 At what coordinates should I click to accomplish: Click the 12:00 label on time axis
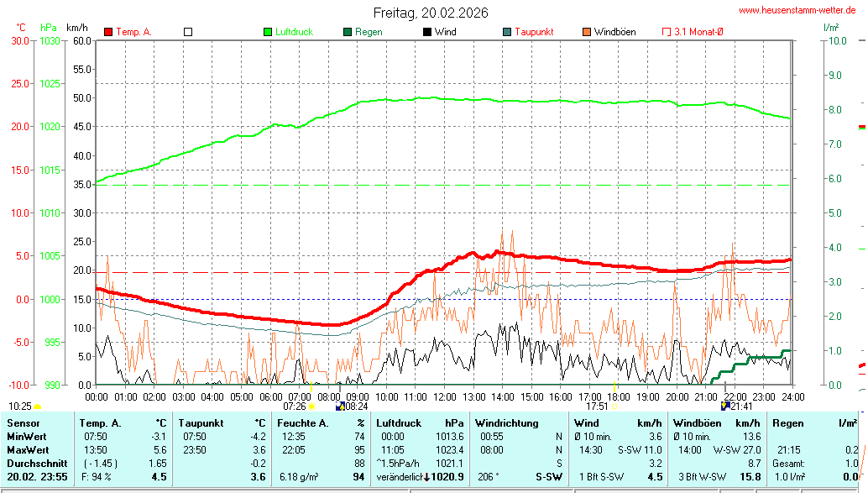(x=444, y=396)
